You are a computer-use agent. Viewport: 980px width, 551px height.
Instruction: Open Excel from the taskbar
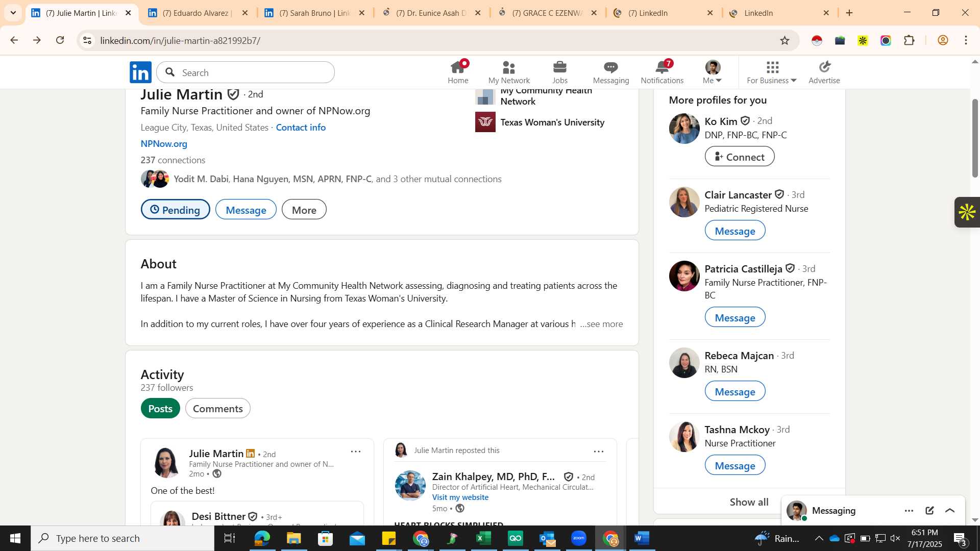coord(483,538)
